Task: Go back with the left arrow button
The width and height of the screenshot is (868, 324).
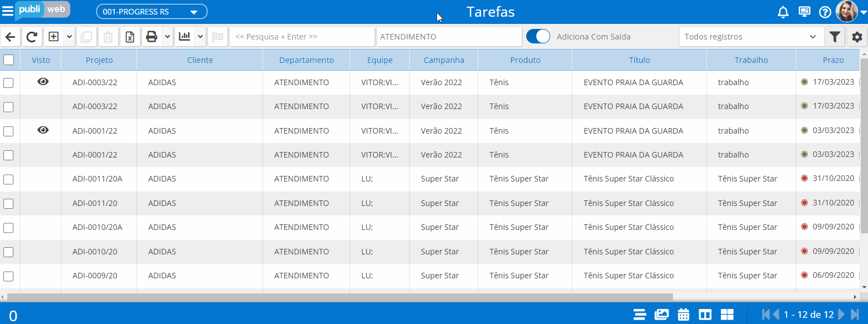Action: 11,37
